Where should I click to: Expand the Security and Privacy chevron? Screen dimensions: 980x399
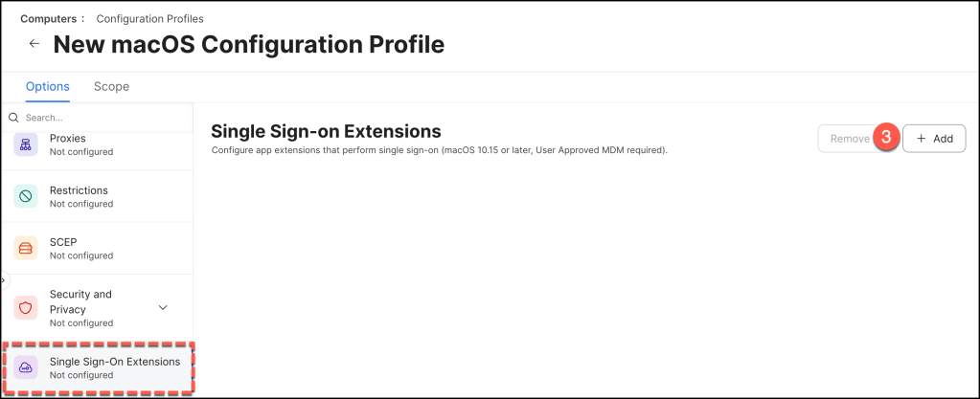163,308
